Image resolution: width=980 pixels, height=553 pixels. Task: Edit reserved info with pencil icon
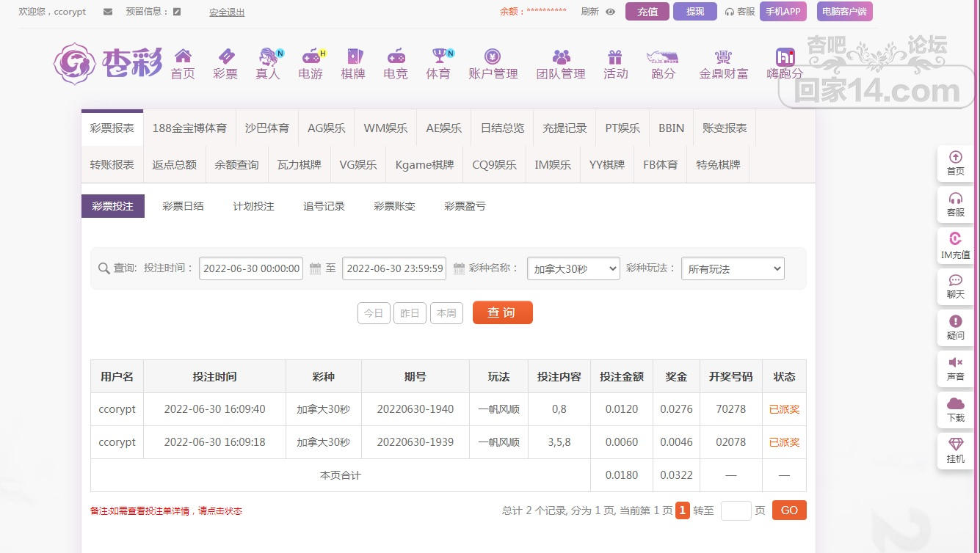(x=177, y=12)
